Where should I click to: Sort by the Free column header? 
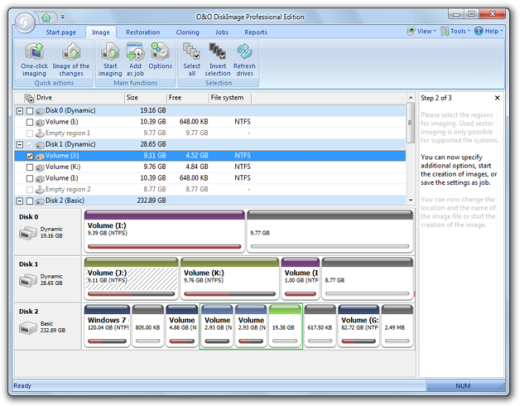(x=188, y=98)
